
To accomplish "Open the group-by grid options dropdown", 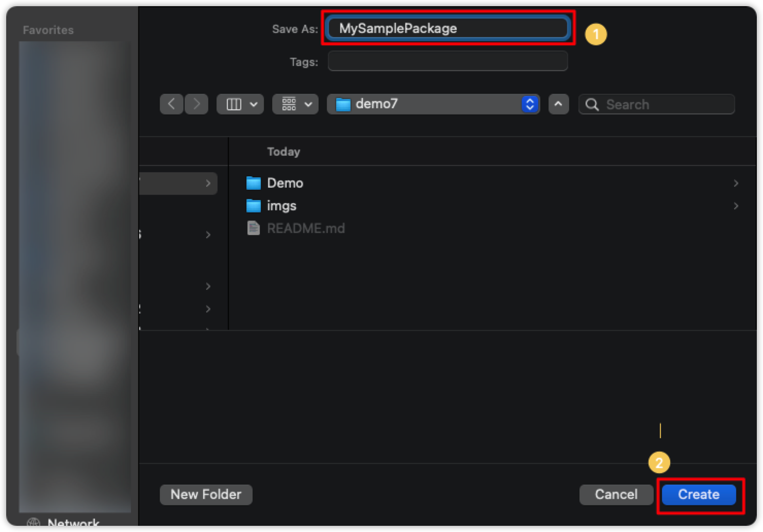I will tap(295, 104).
